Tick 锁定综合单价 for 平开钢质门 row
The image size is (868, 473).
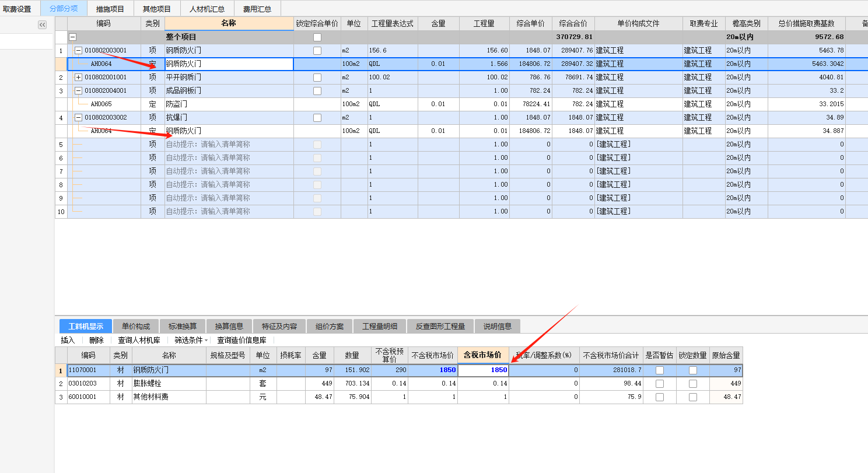click(317, 78)
